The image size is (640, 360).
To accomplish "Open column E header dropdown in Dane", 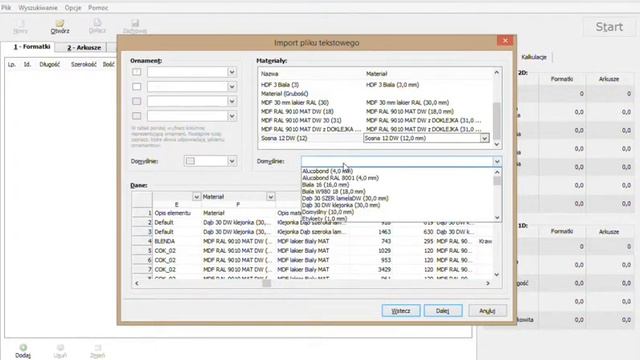I will coord(196,197).
